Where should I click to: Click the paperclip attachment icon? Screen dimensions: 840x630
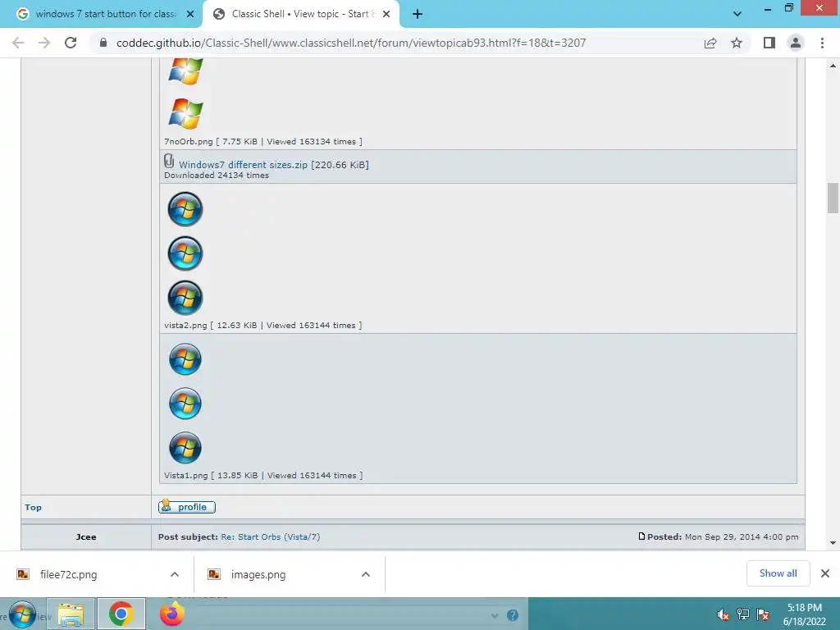coord(169,161)
